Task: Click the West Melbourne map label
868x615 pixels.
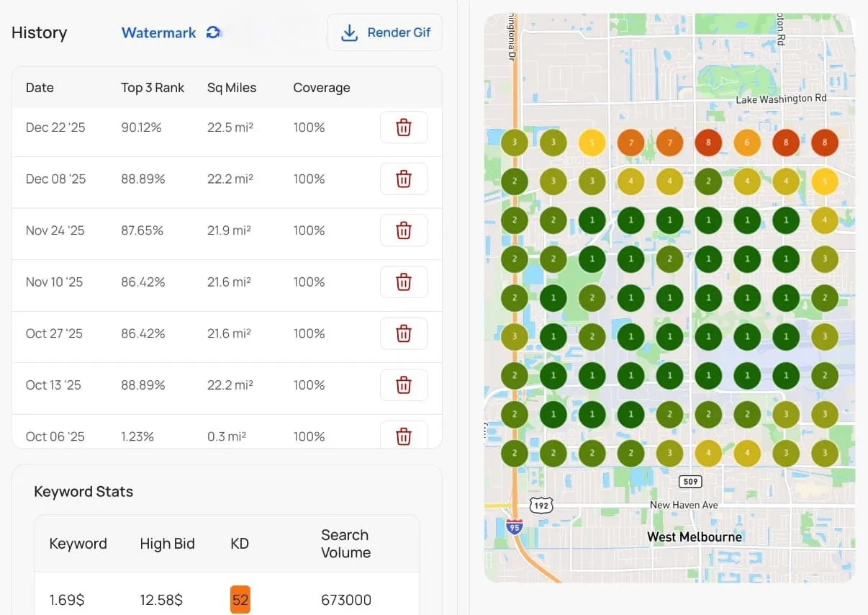Action: pos(695,537)
